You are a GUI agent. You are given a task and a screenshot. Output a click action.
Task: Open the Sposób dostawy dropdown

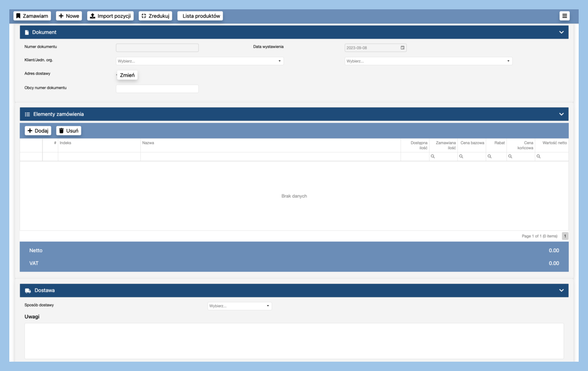pos(239,306)
